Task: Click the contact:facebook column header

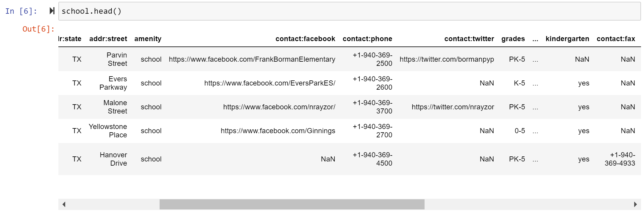Action: [305, 39]
